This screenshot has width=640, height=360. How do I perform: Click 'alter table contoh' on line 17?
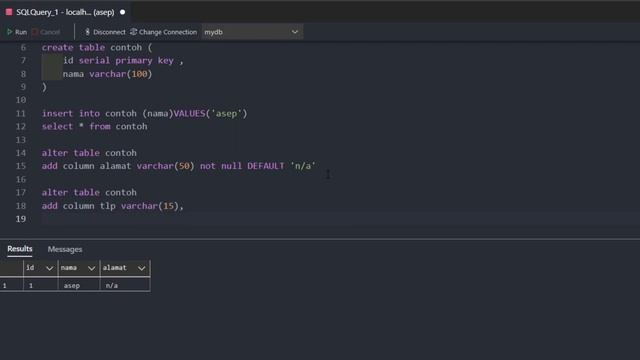pos(89,193)
